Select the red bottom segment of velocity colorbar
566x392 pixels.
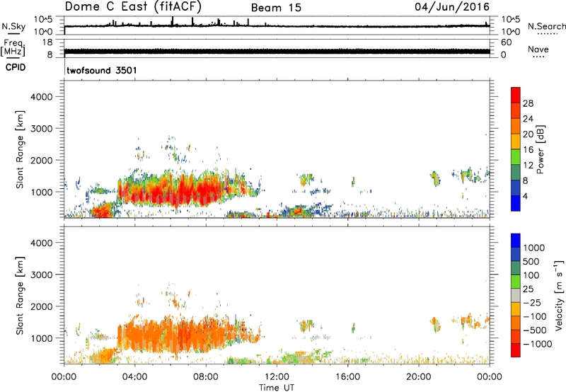(516, 350)
